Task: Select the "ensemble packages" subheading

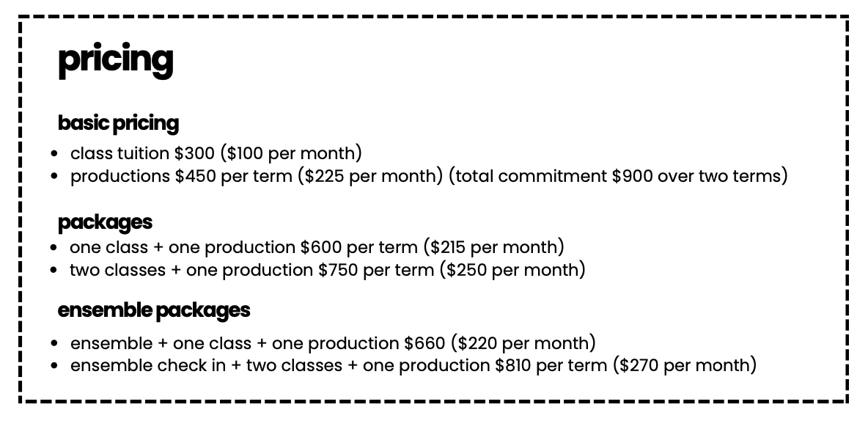Action: point(154,310)
